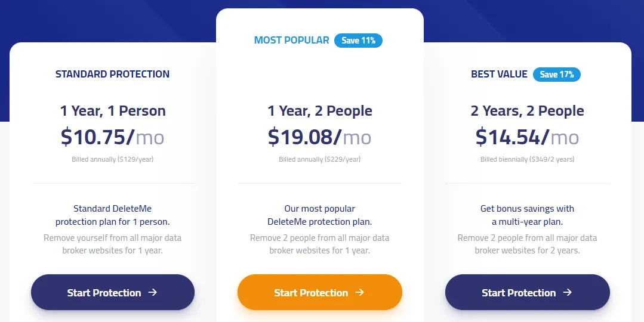Start Protection for the 2 Years, 2 People plan
Viewport: 644px width, 322px height.
(527, 292)
